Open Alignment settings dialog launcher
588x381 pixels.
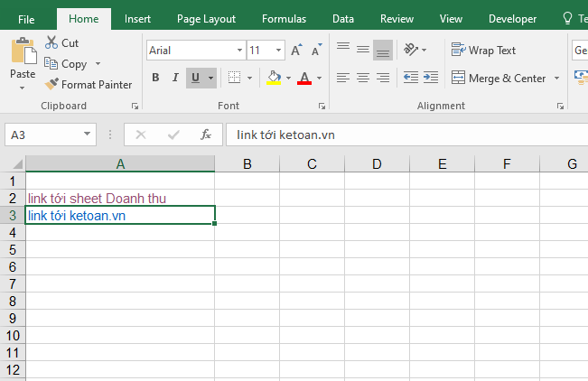point(560,107)
